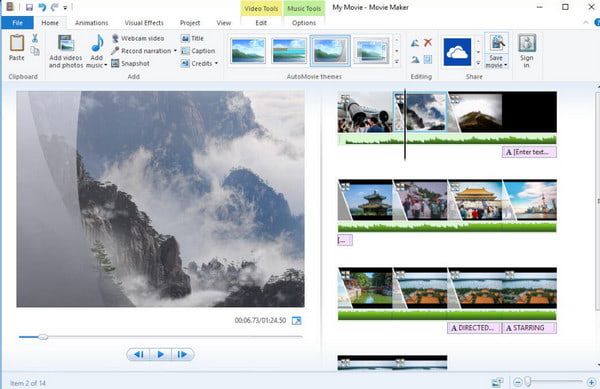Select the telescope clip in storyboard
The height and width of the screenshot is (389, 600).
[365, 112]
